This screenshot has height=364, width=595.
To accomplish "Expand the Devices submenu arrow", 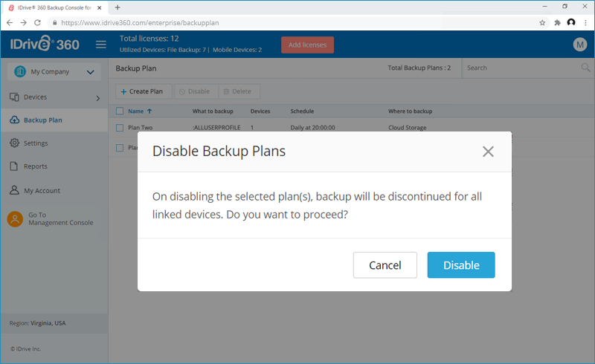I will (98, 98).
